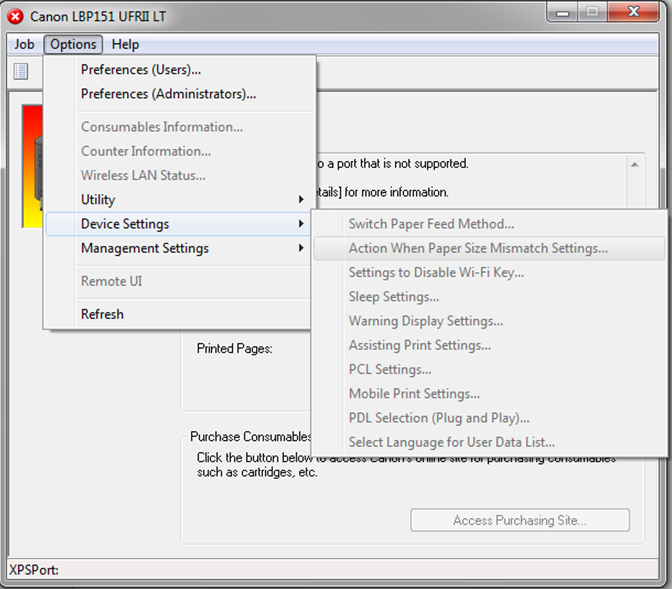Click the printer status image thumbnail

point(33,166)
